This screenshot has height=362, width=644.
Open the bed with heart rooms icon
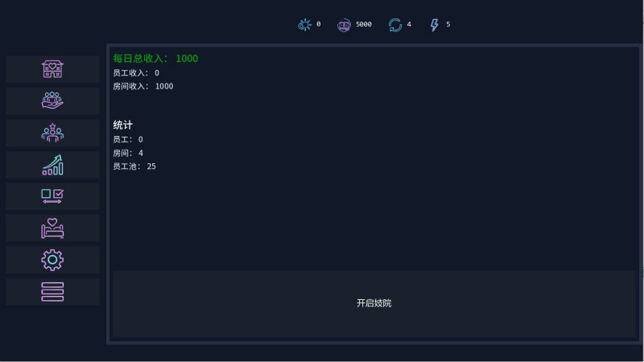(x=52, y=228)
